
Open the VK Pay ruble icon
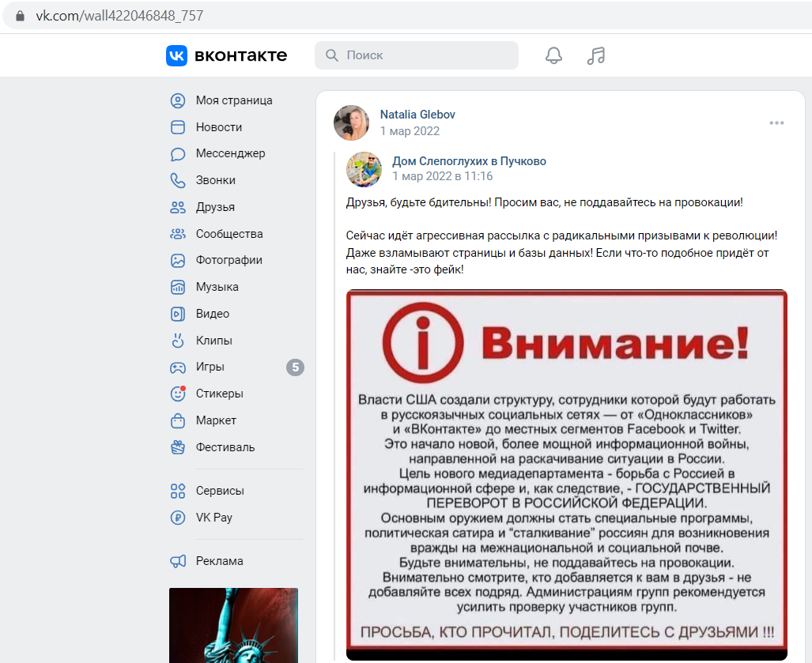[x=178, y=518]
